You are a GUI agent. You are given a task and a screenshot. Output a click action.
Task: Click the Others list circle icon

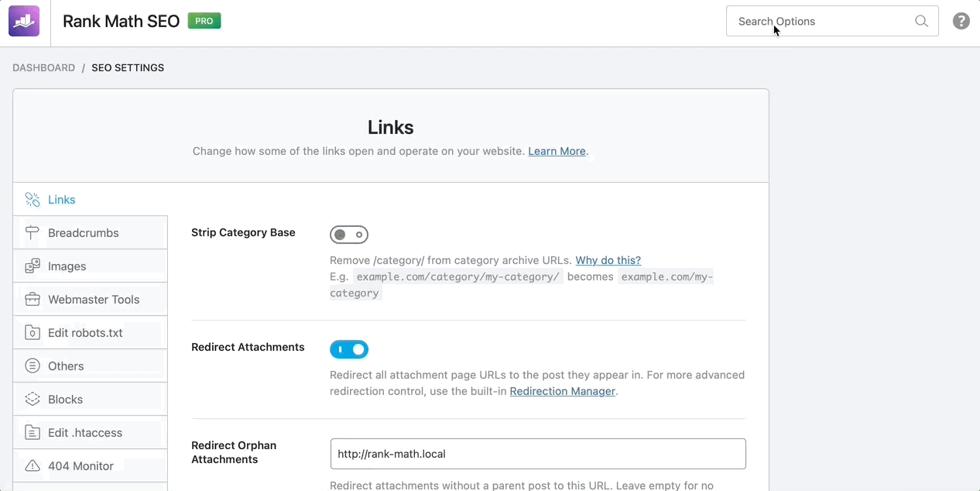33,366
